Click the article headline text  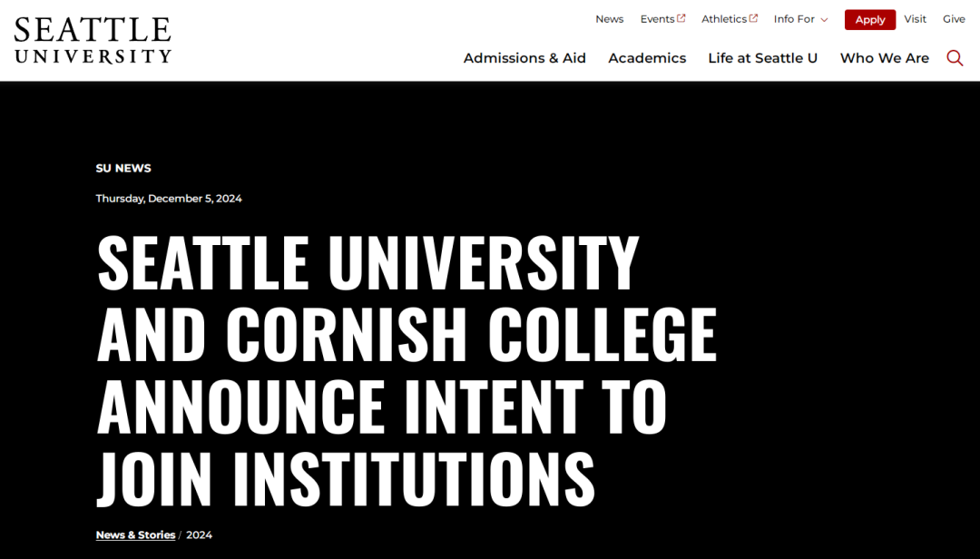pyautogui.click(x=407, y=369)
